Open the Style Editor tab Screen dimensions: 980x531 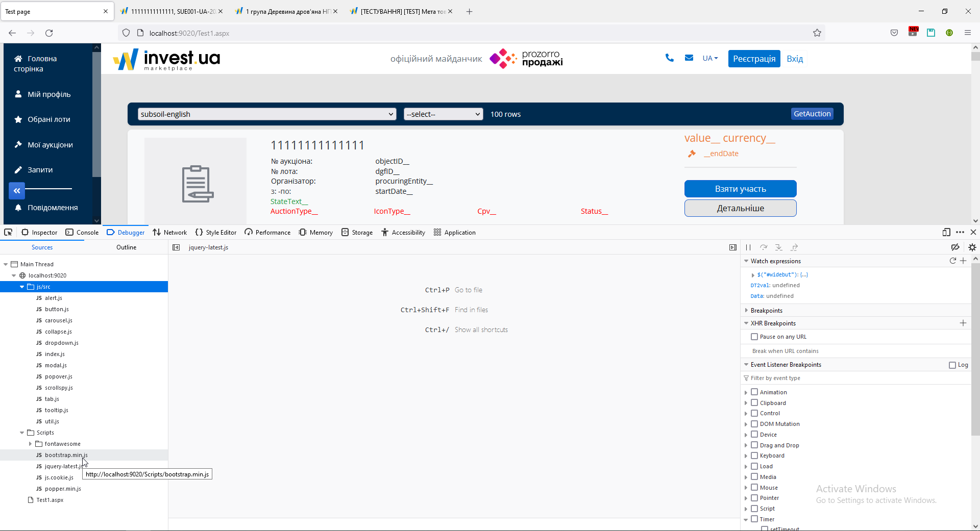[x=216, y=233]
